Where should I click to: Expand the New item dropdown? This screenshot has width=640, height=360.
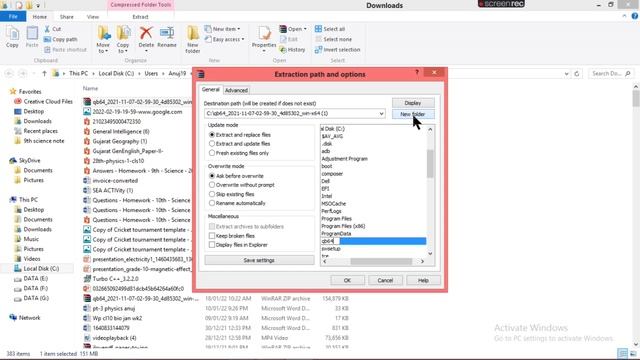click(x=239, y=29)
